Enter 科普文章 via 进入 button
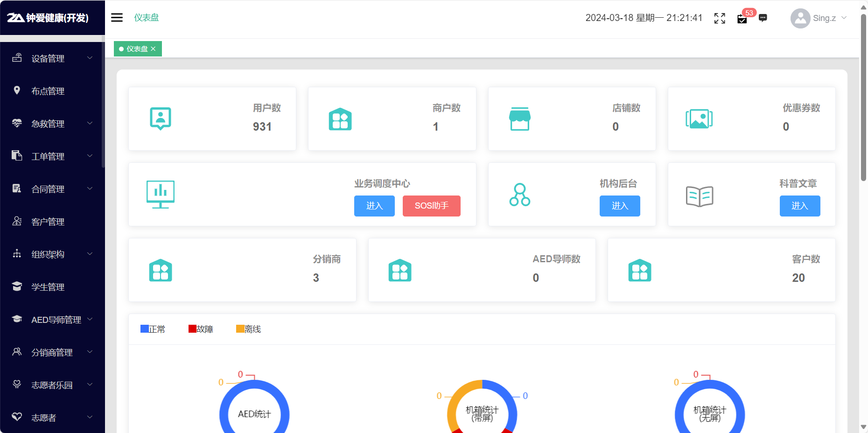 pos(800,206)
